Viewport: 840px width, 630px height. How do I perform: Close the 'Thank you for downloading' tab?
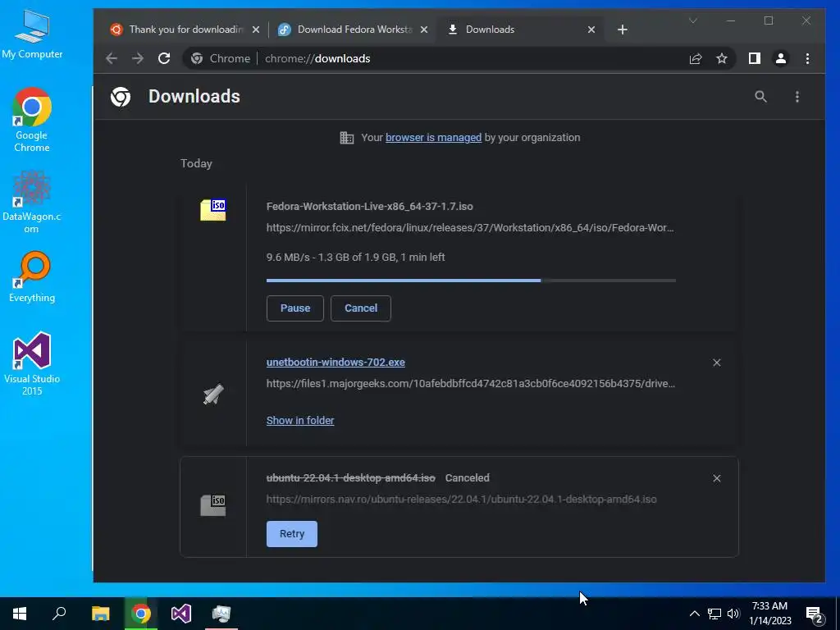pyautogui.click(x=256, y=30)
